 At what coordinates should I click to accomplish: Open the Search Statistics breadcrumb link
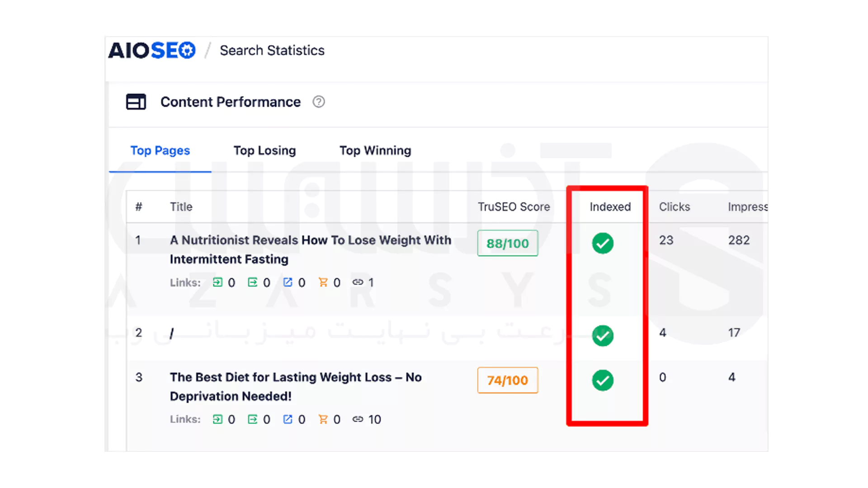pyautogui.click(x=272, y=50)
